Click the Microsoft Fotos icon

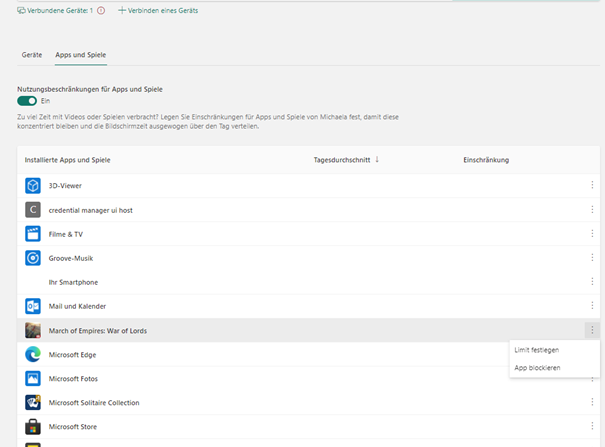pyautogui.click(x=32, y=379)
